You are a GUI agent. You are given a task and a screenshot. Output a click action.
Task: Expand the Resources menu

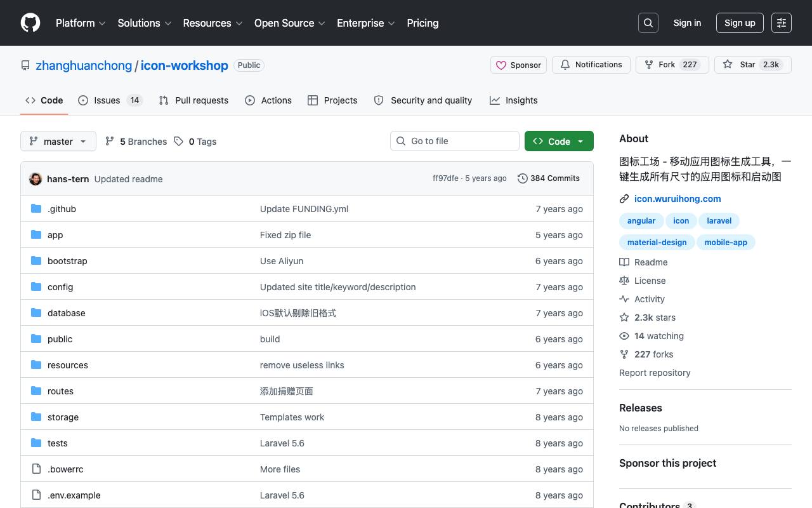[213, 23]
